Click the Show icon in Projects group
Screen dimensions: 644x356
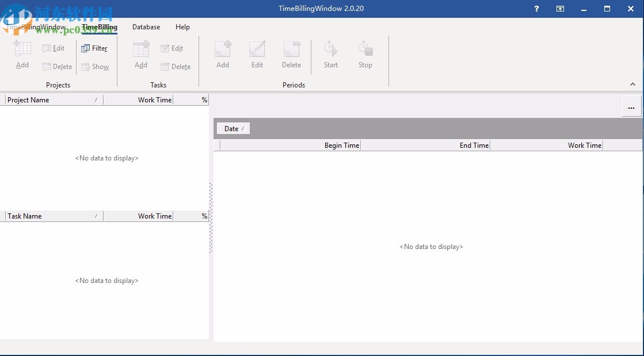pyautogui.click(x=95, y=67)
